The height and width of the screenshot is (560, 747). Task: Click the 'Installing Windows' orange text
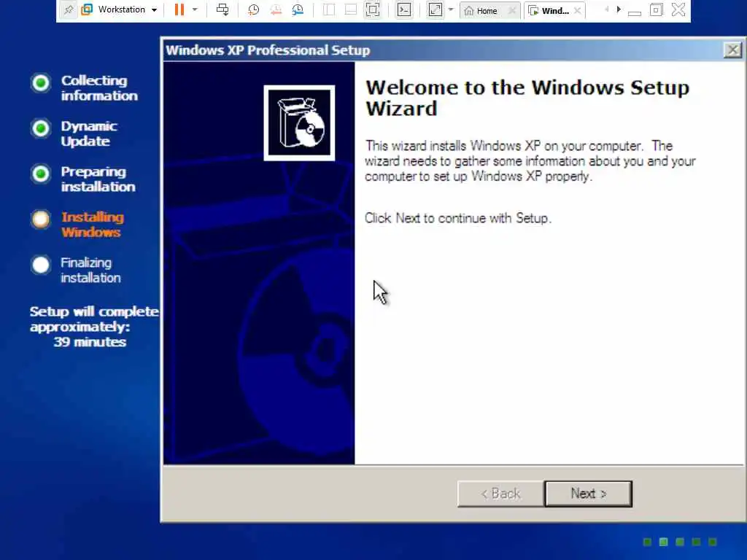[93, 225]
